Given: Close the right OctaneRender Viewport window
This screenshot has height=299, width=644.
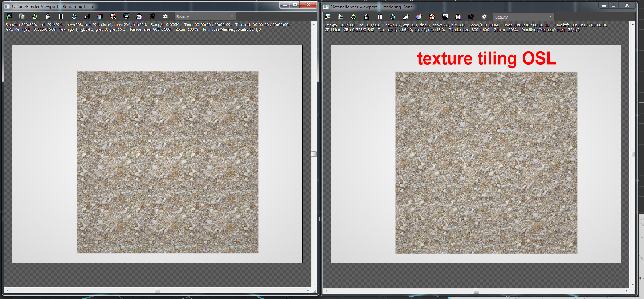Looking at the screenshot, I should (627, 5).
